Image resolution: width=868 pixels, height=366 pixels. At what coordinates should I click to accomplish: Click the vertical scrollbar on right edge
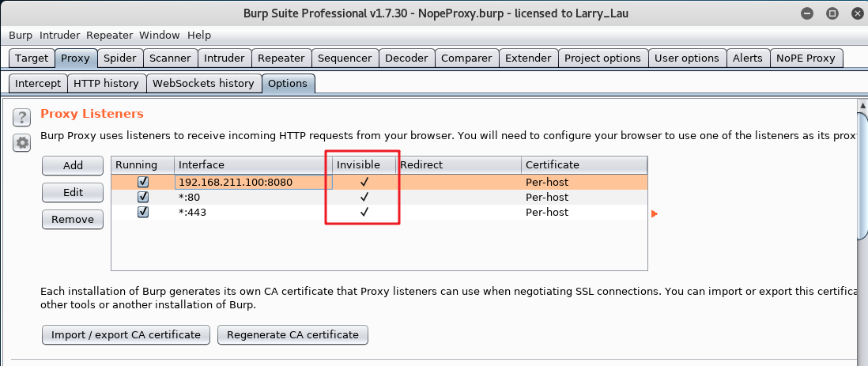pyautogui.click(x=862, y=175)
